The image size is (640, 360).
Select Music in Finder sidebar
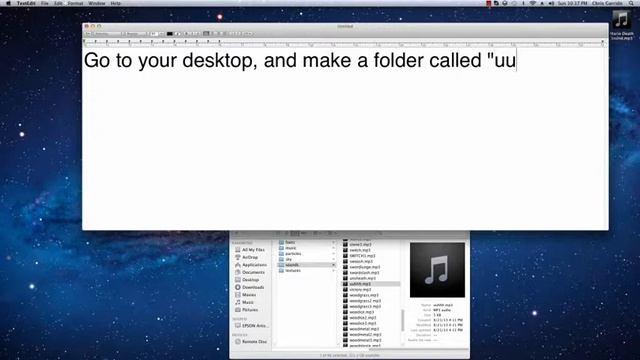tap(244, 302)
